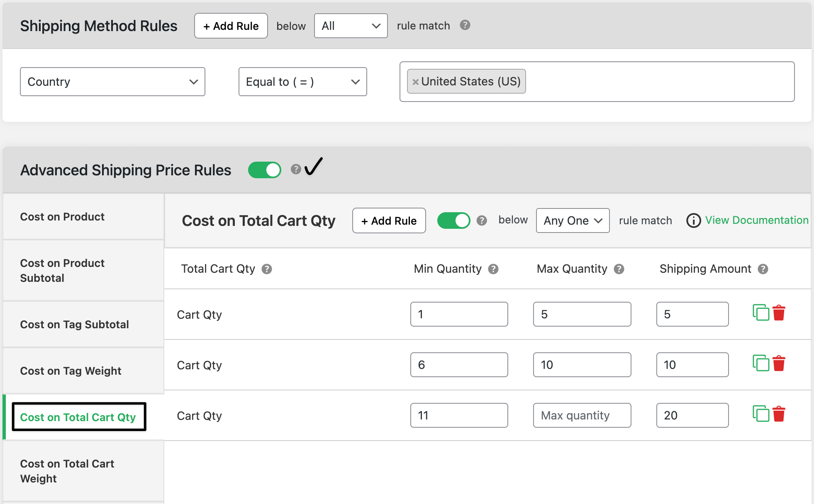The image size is (814, 504).
Task: Click Add Rule in Shipping Method Rules
Action: (231, 26)
